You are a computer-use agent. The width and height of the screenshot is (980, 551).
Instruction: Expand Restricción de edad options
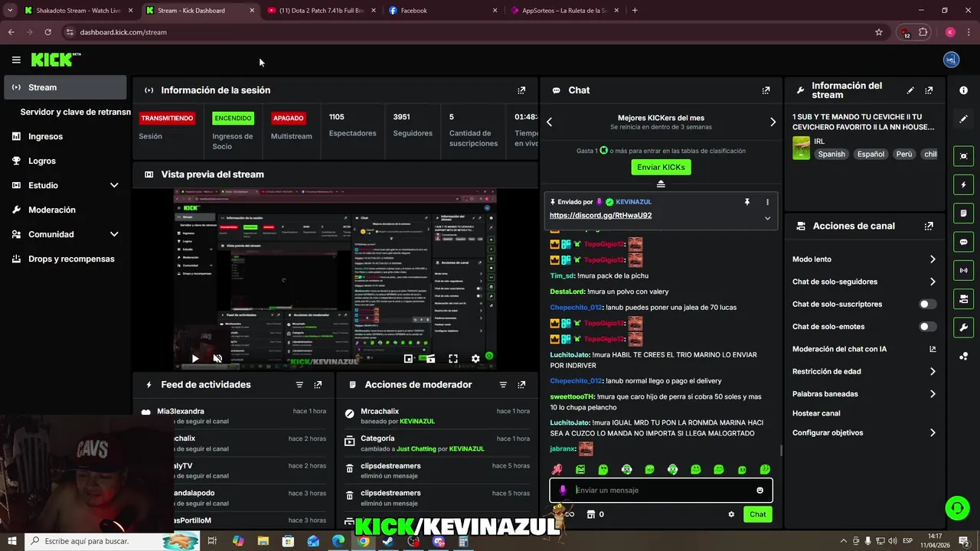coord(933,372)
